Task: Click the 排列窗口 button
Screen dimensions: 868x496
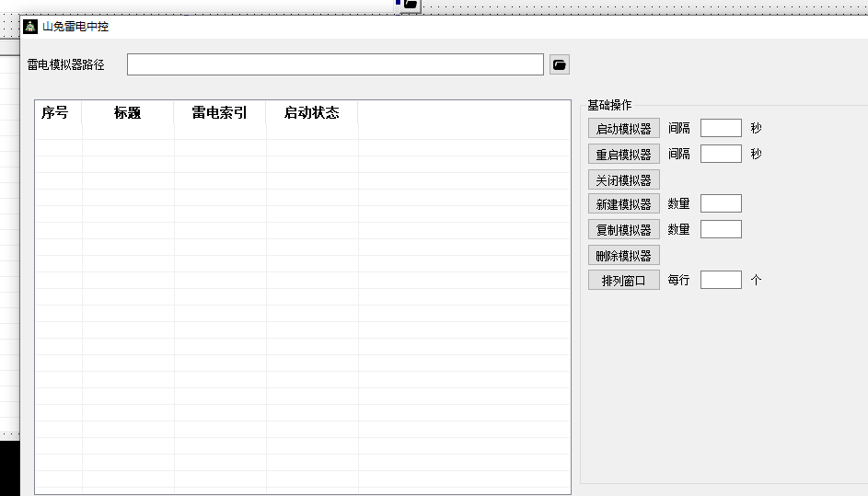Action: (624, 280)
